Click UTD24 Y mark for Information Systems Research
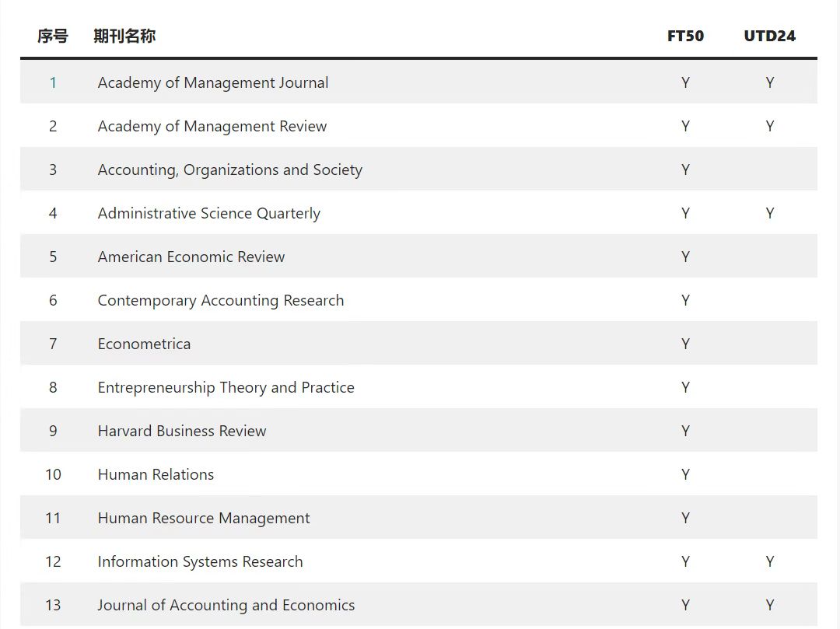The height and width of the screenshot is (629, 840). (x=769, y=561)
